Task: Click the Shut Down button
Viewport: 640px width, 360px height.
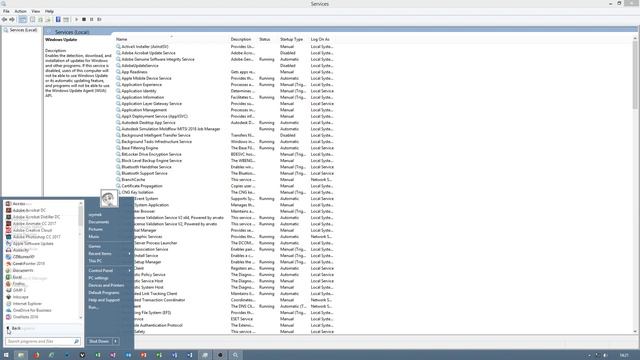Action: coord(99,341)
